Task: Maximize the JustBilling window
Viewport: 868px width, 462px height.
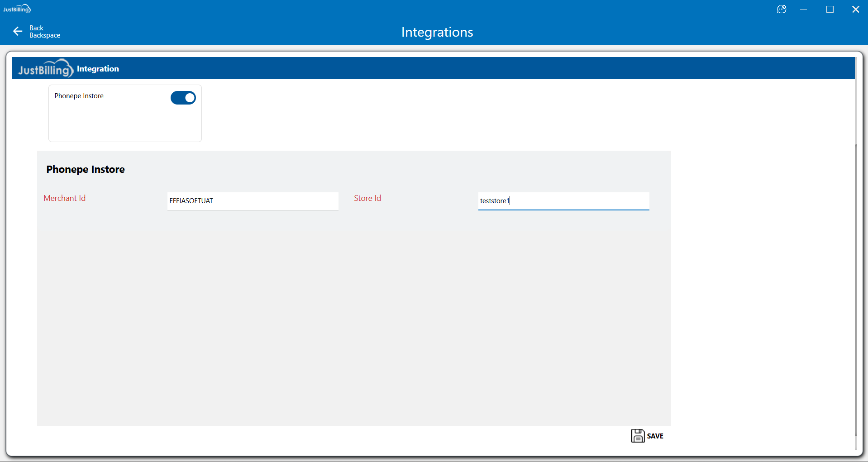Action: coord(830,9)
